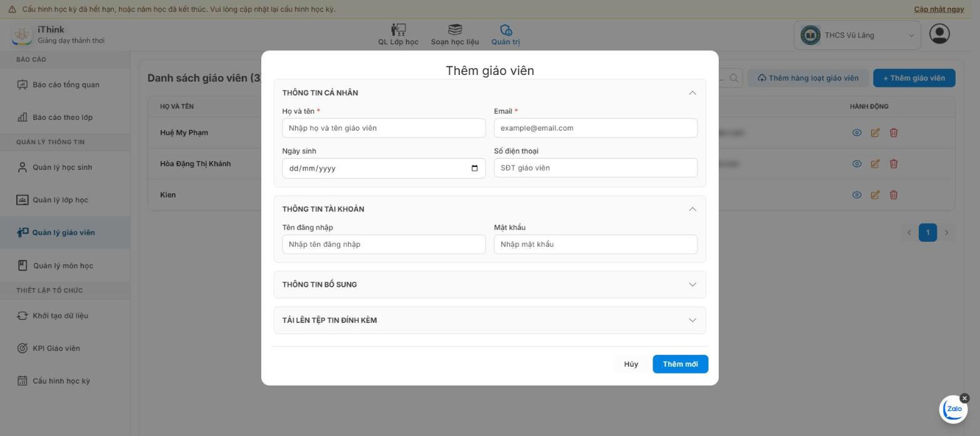Screen dimensions: 980x436
Task: Delete the teacher Kien
Action: (894, 195)
